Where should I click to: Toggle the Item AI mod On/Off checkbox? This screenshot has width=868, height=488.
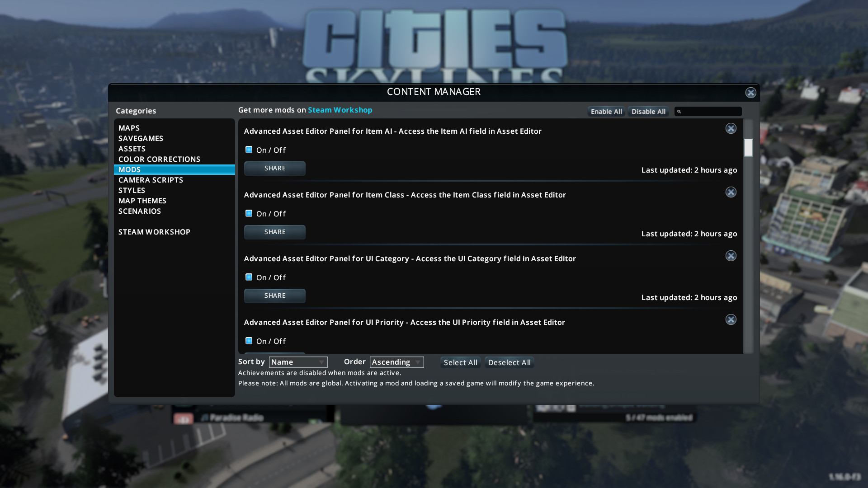coord(249,150)
